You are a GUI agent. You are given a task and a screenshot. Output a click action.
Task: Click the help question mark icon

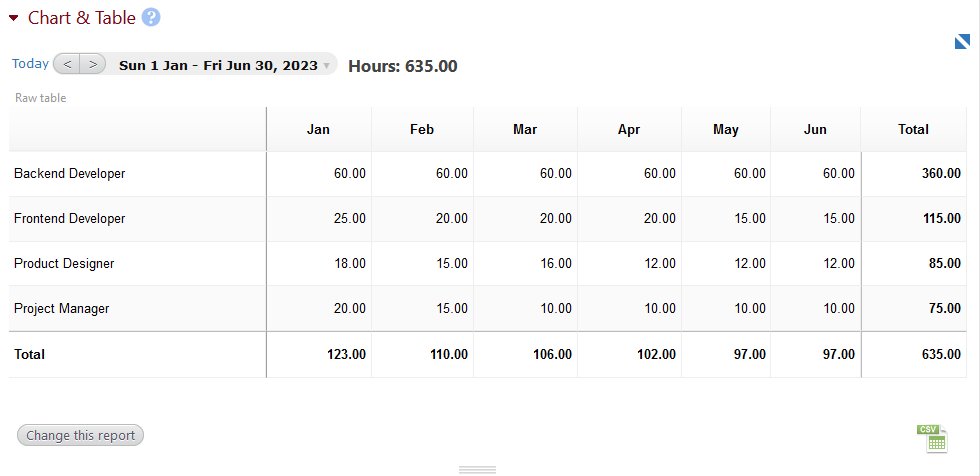[x=151, y=18]
